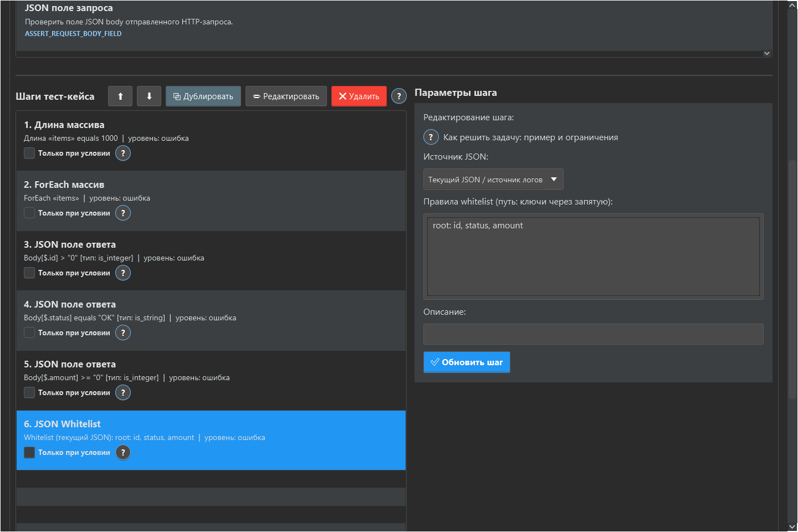Click Дублировать button

203,96
